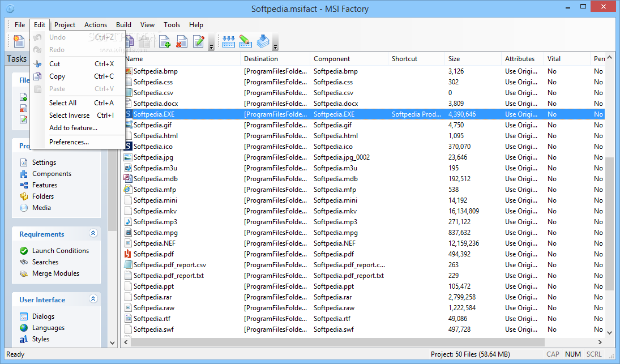Image resolution: width=620 pixels, height=364 pixels.
Task: Close the open Edit menu
Action: pyautogui.click(x=40, y=24)
